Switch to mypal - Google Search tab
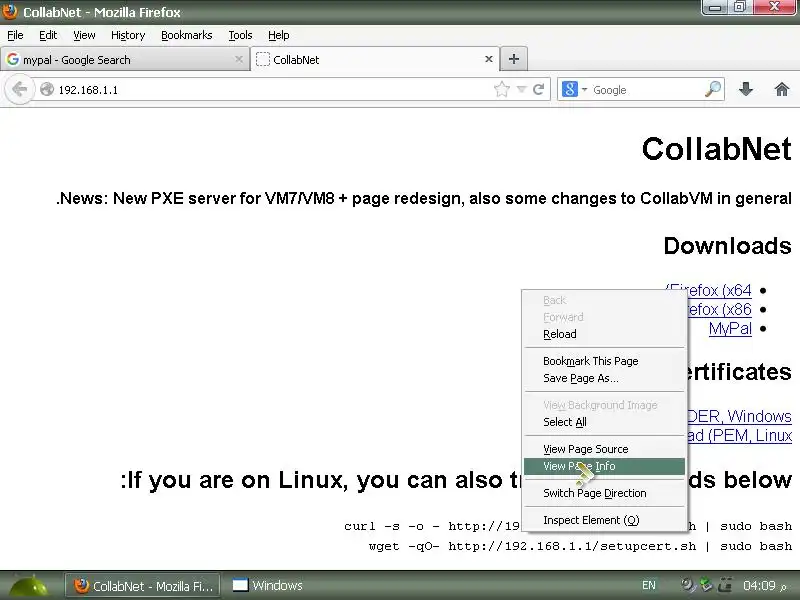Screen dimensions: 800x600 click(124, 59)
